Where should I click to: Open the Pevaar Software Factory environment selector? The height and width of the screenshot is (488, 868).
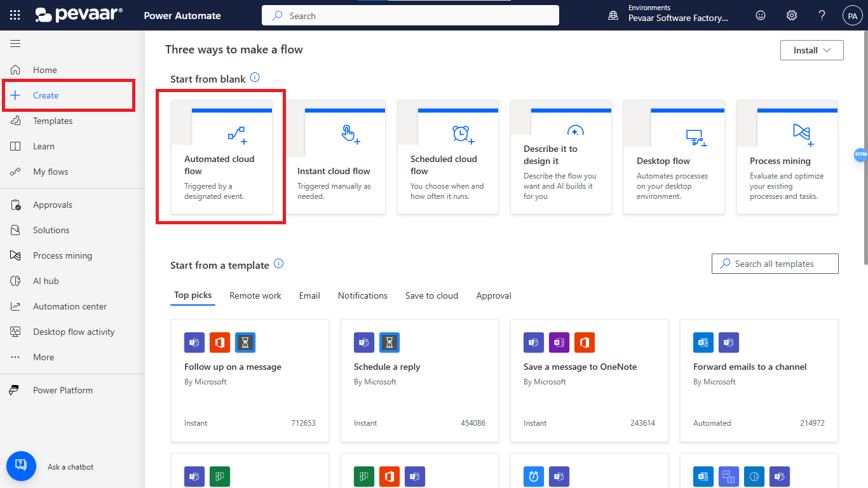tap(679, 18)
